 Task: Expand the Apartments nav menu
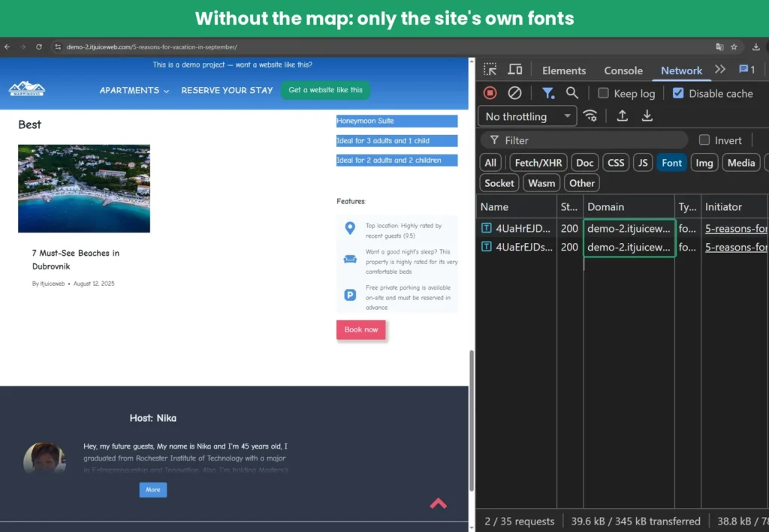click(134, 90)
